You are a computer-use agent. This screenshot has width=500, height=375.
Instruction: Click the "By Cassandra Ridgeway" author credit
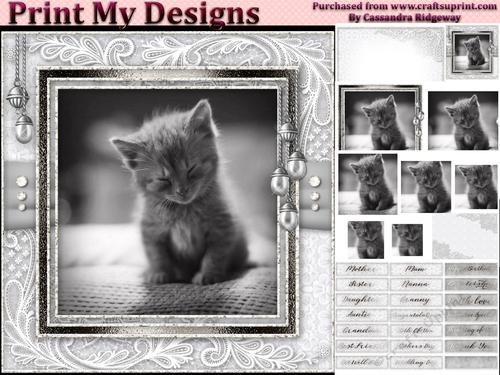tap(405, 17)
